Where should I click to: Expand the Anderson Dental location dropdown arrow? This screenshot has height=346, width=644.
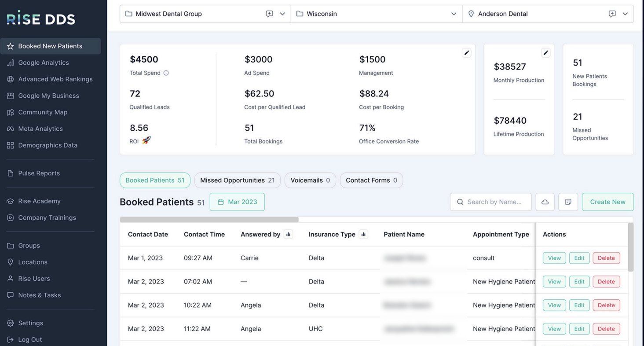click(x=625, y=14)
